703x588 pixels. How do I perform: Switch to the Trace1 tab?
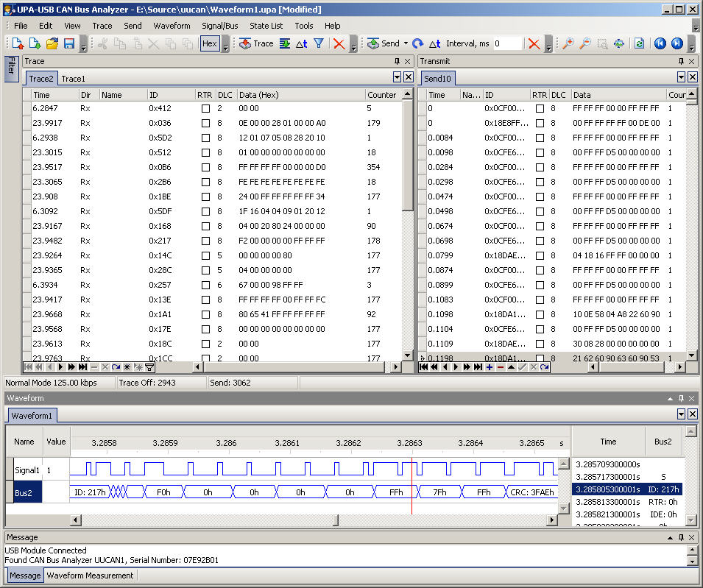[x=73, y=78]
